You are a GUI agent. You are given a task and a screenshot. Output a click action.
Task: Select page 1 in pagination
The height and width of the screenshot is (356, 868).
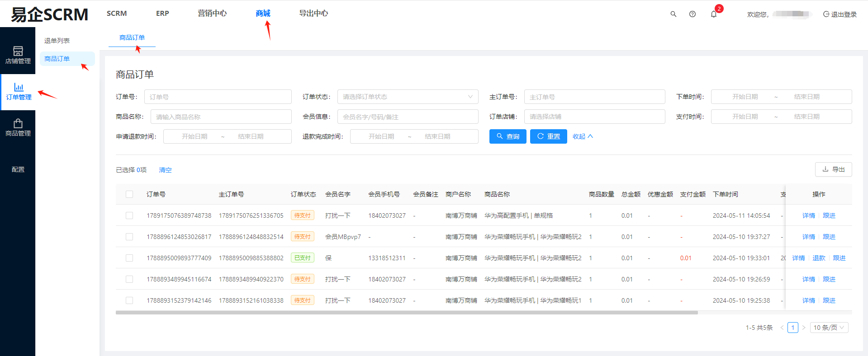(x=793, y=328)
